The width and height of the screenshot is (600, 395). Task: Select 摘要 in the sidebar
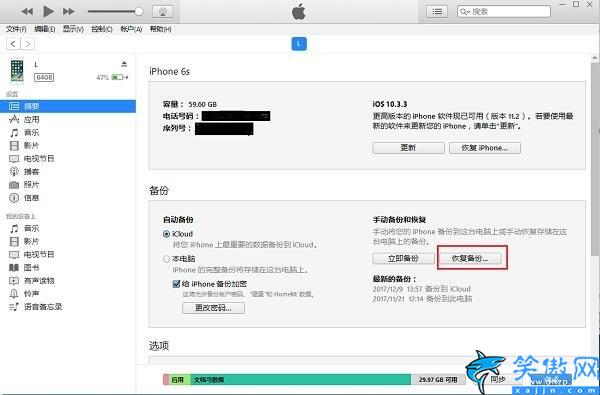coord(68,106)
